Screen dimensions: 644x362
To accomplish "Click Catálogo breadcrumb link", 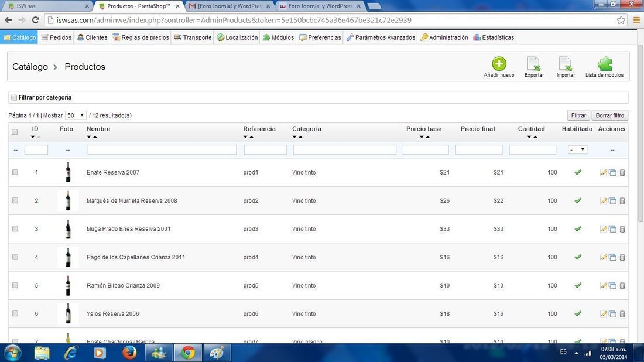I will pyautogui.click(x=30, y=67).
